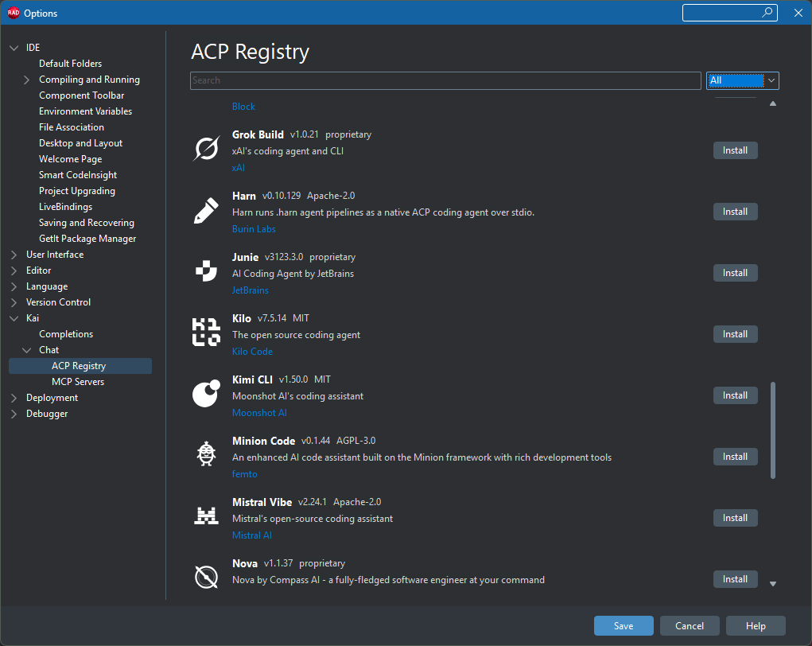Install the Grok Build agent
Image resolution: width=812 pixels, height=646 pixels.
pyautogui.click(x=735, y=150)
